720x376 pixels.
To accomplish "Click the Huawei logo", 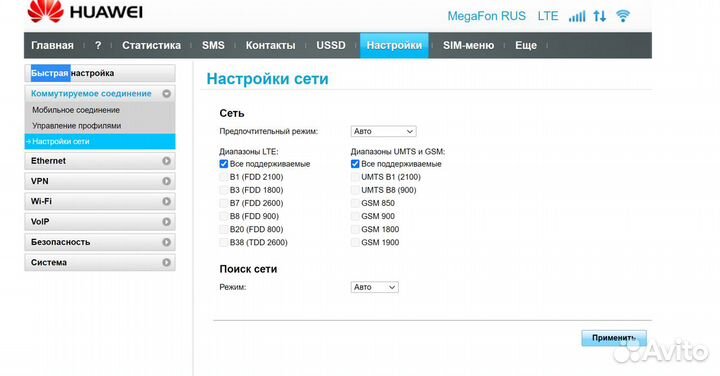I will click(x=85, y=11).
